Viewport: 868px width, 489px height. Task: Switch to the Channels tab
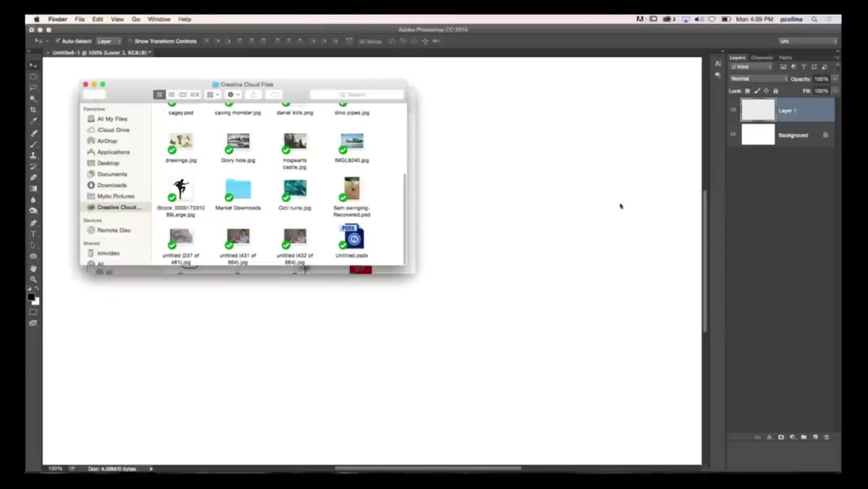click(762, 57)
